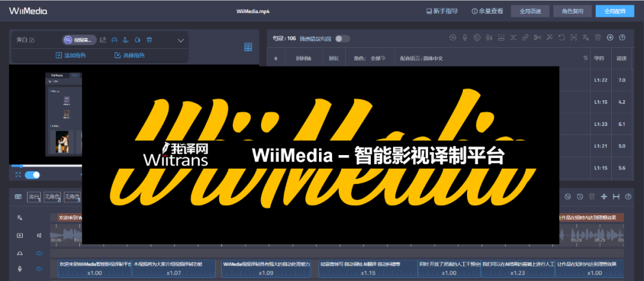Click the preview playback icon in segment toolbar

453,38
